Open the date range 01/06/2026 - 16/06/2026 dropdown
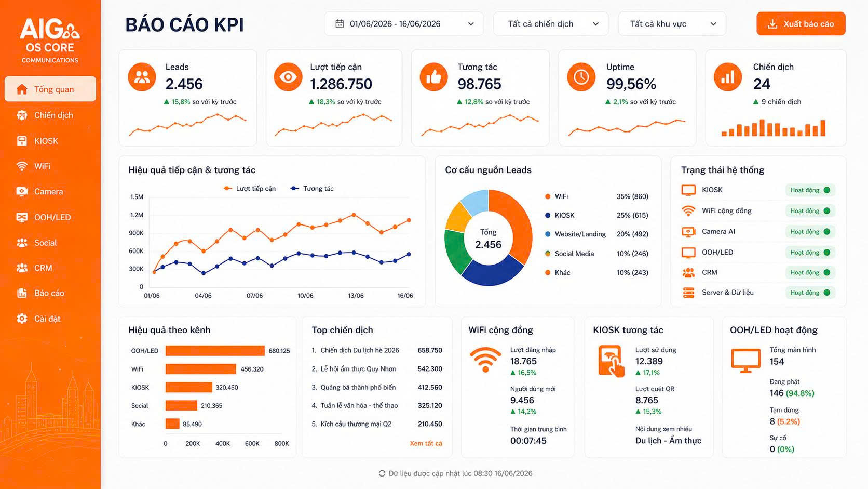This screenshot has width=868, height=489. 404,24
